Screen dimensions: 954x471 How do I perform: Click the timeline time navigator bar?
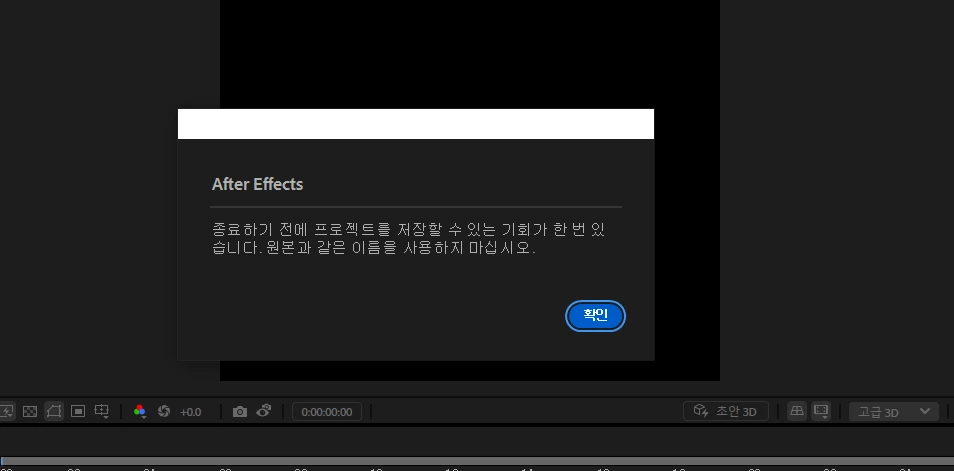coord(477,462)
